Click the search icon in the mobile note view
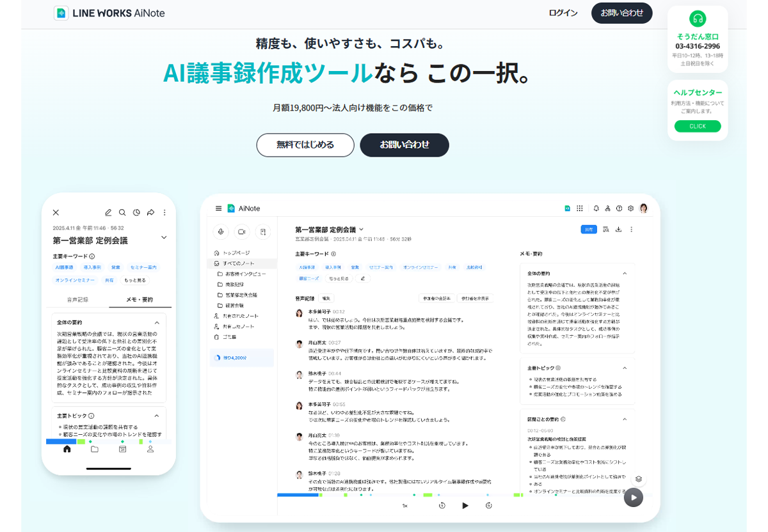 (x=122, y=212)
